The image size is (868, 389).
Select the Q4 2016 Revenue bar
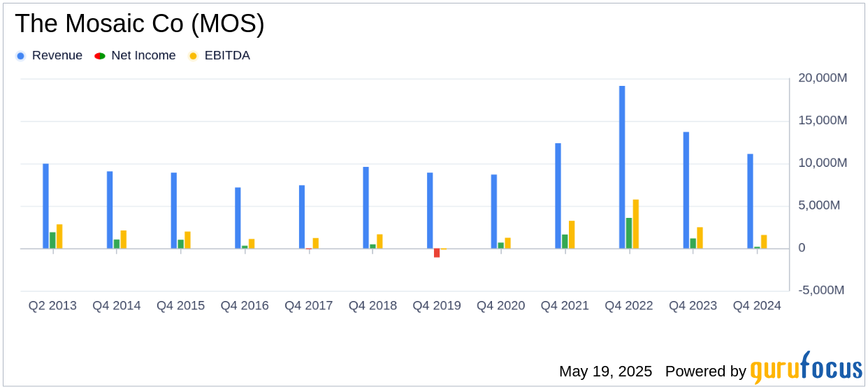(x=238, y=218)
